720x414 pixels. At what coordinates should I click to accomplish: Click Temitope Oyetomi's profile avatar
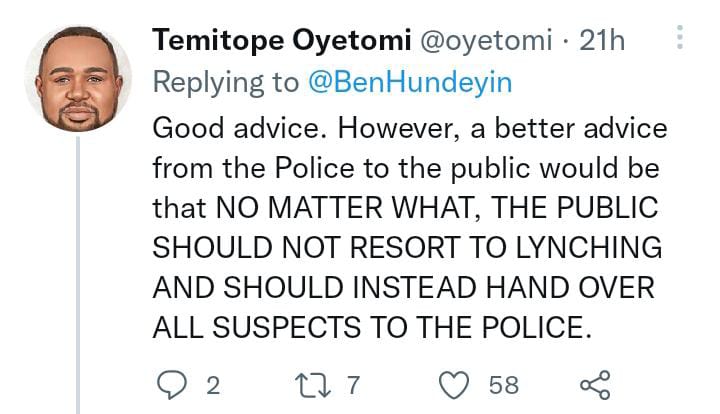(77, 78)
